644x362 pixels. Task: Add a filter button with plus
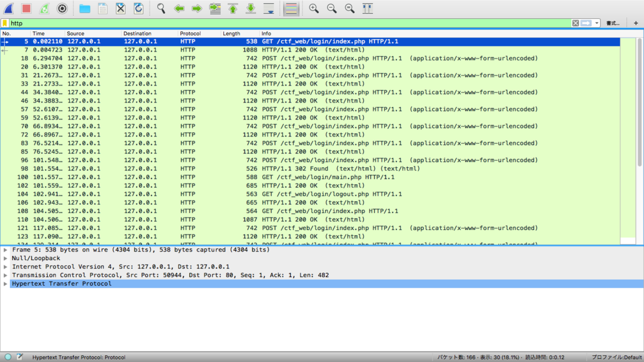[x=636, y=23]
